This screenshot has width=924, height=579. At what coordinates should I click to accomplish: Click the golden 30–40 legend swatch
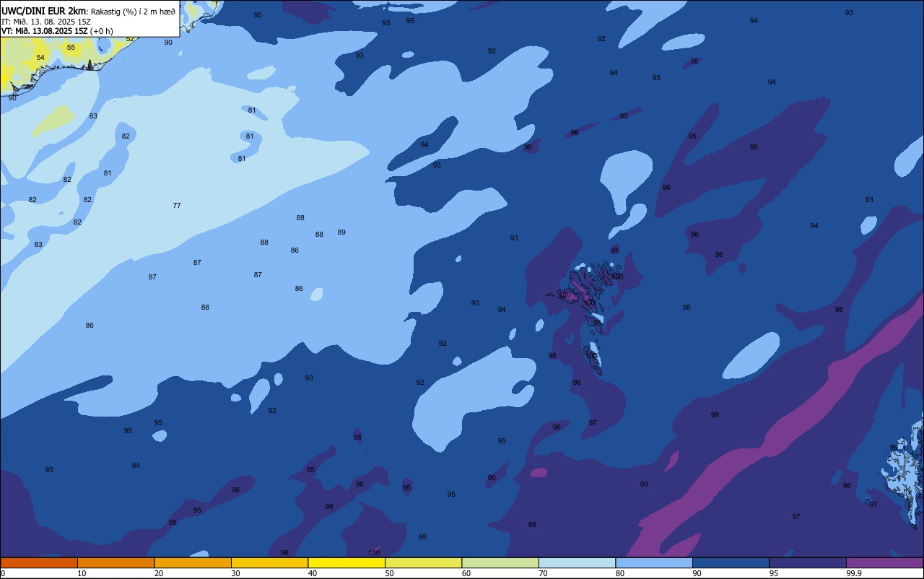269,562
